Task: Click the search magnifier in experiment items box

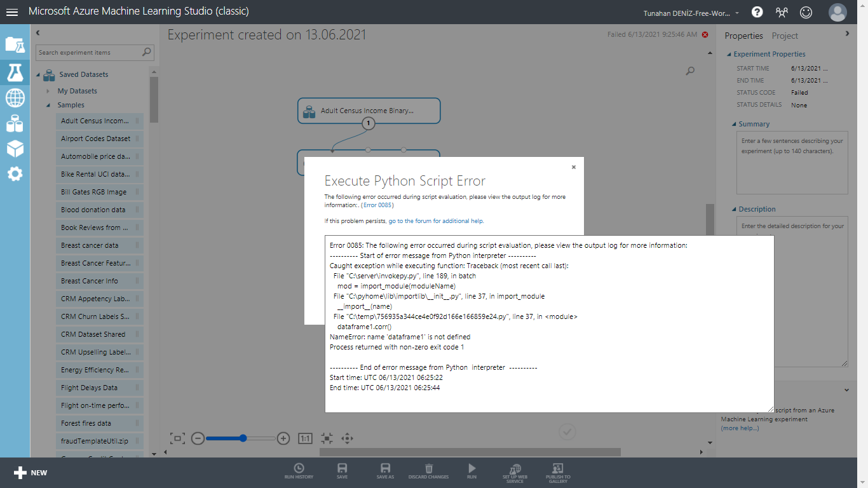Action: [x=147, y=52]
